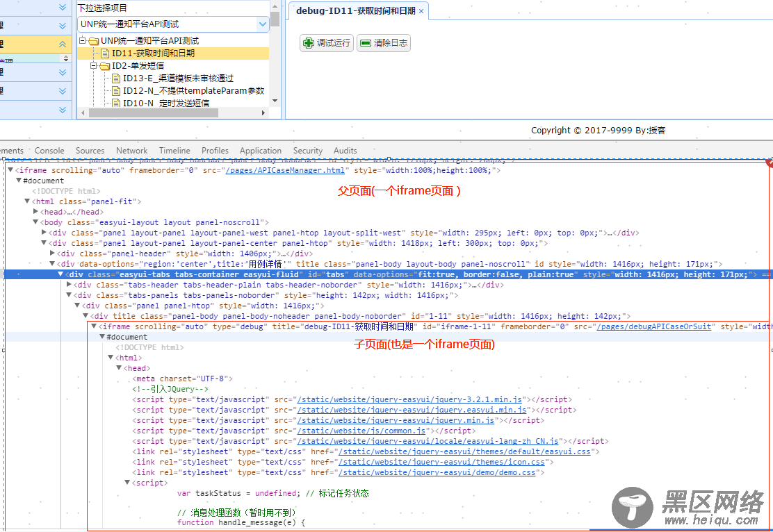This screenshot has height=532, width=773.
Task: Click the 调试运行 button
Action: [326, 43]
